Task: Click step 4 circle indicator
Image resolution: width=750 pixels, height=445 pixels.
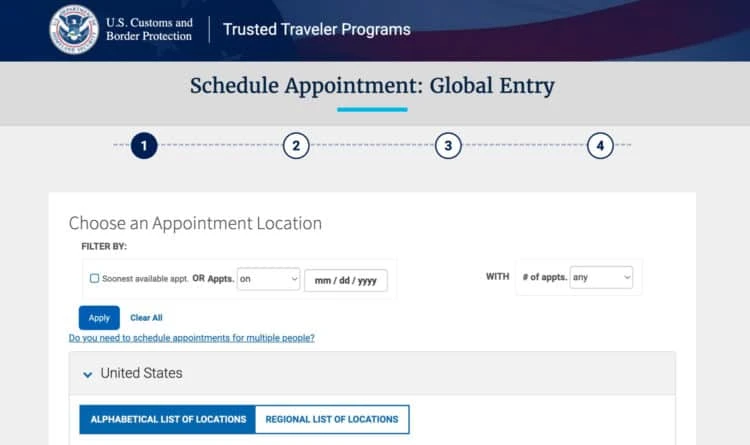Action: [x=600, y=146]
